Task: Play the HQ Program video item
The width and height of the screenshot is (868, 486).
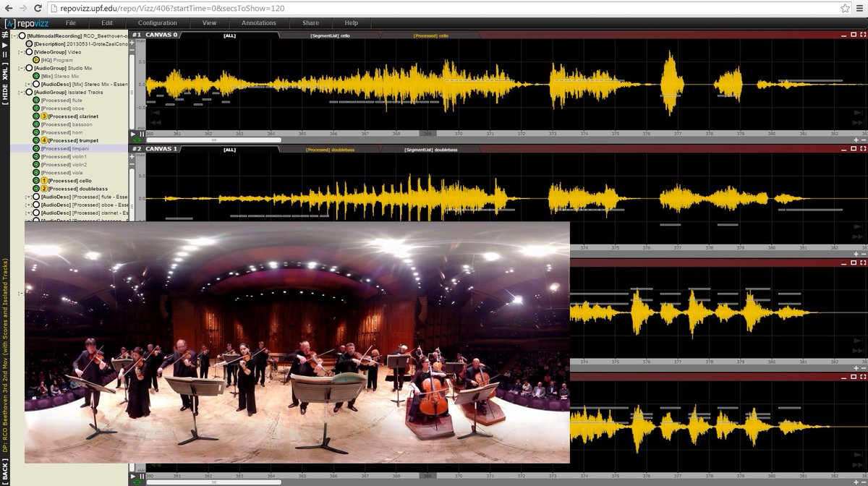Action: click(x=36, y=60)
